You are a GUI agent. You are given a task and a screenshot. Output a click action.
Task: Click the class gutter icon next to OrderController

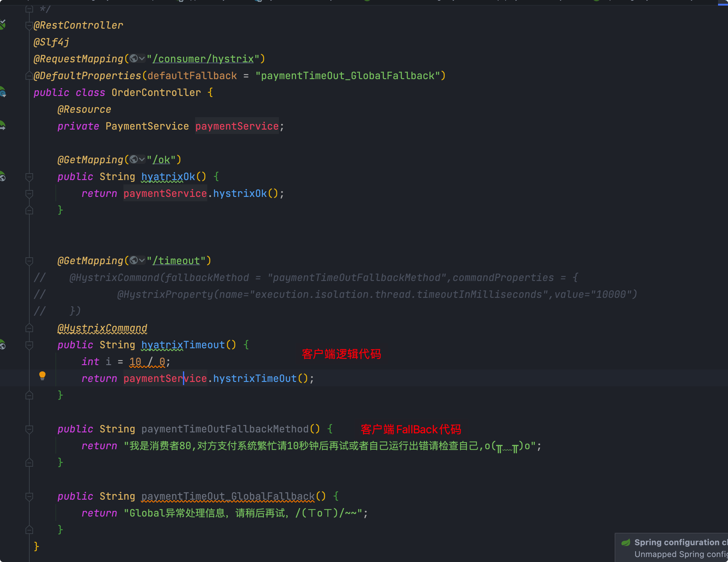2,92
